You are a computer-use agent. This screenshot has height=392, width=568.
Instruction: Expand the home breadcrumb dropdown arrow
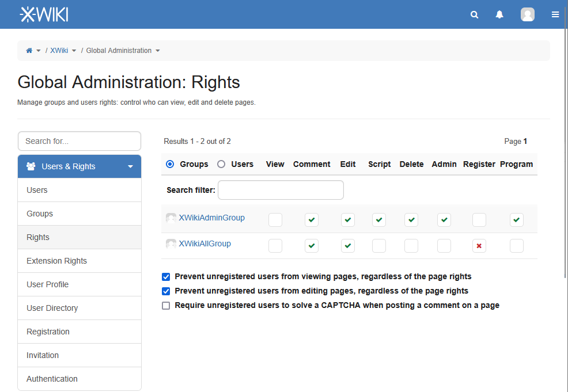(39, 51)
